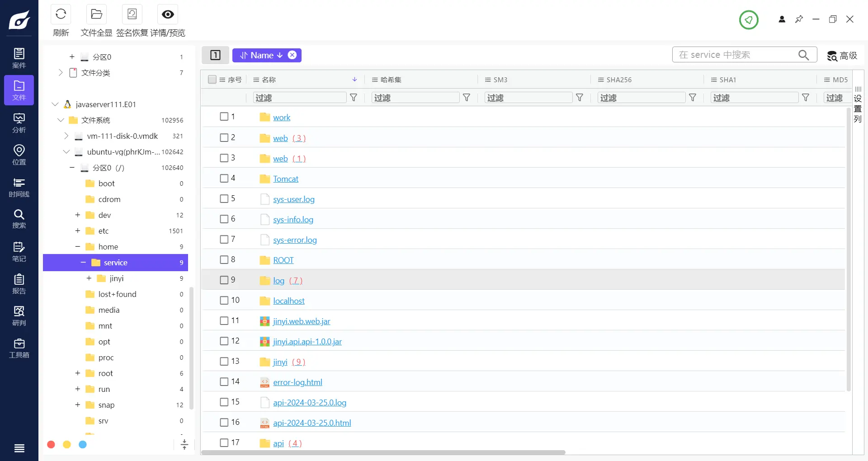
Task: Click filter funnel icon for 名称 column
Action: (x=354, y=98)
